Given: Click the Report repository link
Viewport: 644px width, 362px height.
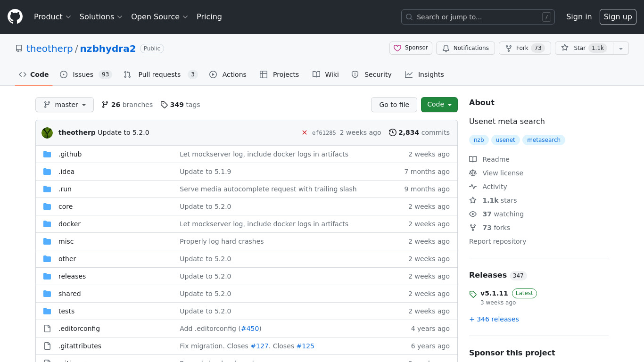Looking at the screenshot, I should click(497, 241).
